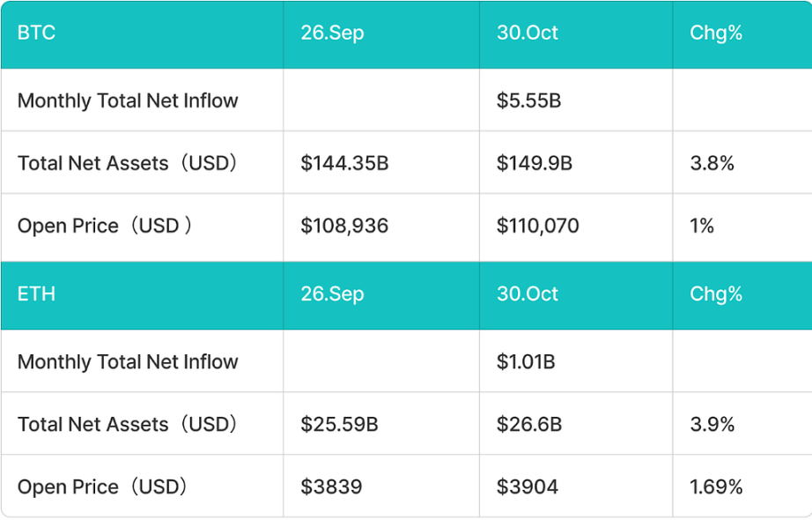Select the $149.9B net assets value
Screen dimensions: 812x520
[x=535, y=163]
